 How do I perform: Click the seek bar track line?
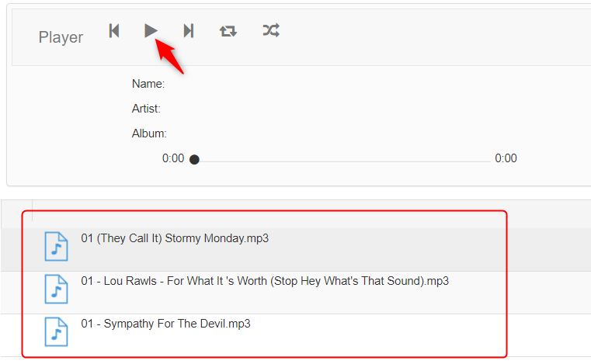click(345, 161)
